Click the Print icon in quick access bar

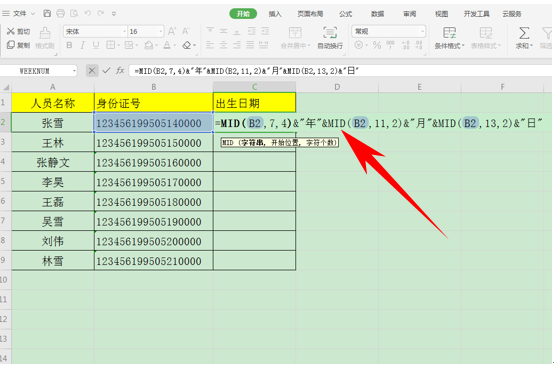click(x=60, y=13)
